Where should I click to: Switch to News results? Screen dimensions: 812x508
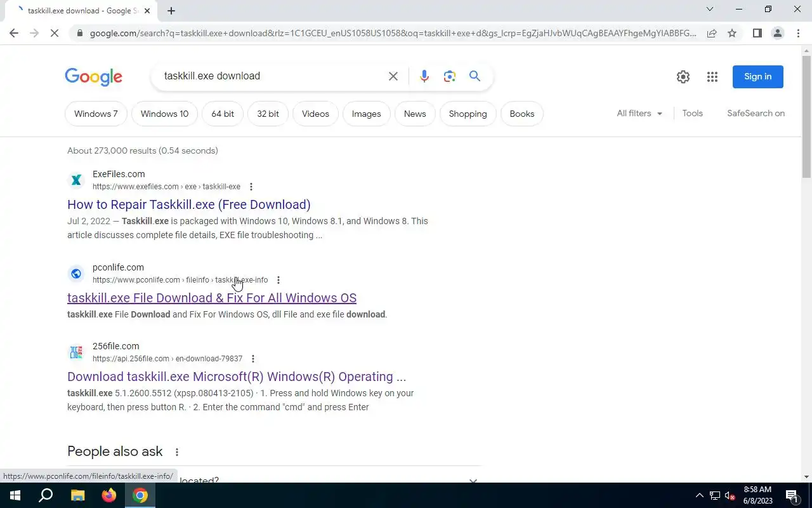415,114
